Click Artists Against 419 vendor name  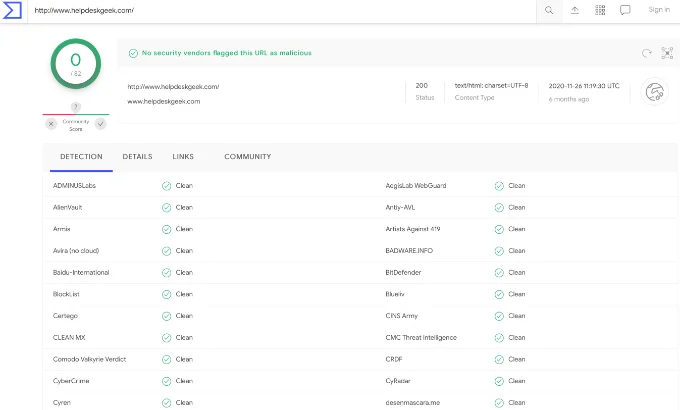(x=413, y=229)
